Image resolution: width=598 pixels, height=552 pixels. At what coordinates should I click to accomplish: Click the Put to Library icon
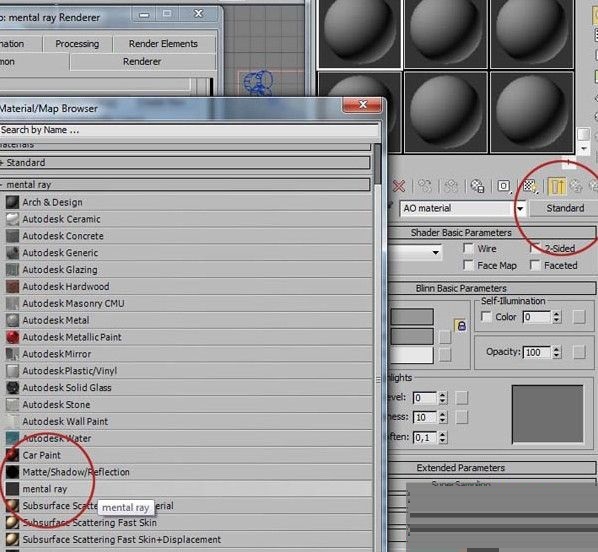pyautogui.click(x=477, y=186)
